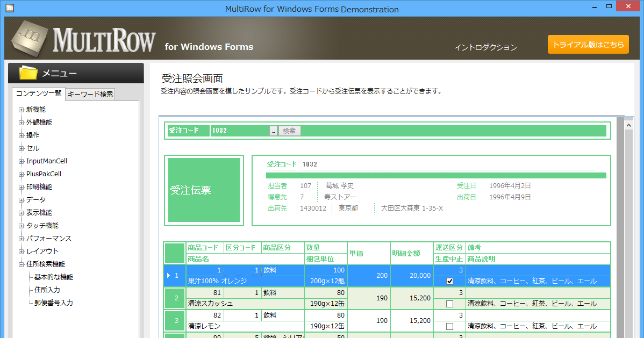This screenshot has height=338, width=644.
Task: Uncheck the 生産中止 checkbox on row 1
Action: pyautogui.click(x=449, y=281)
